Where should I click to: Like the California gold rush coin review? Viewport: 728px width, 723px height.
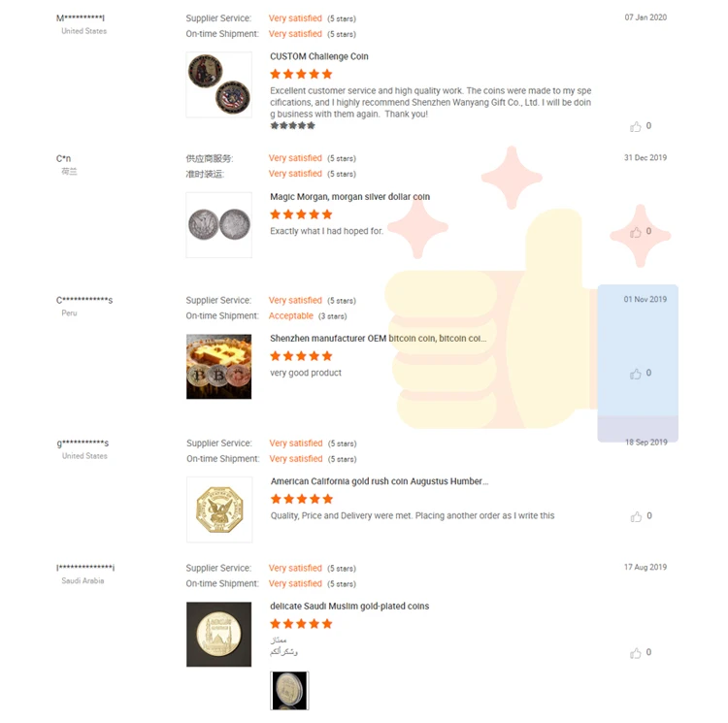tap(636, 516)
